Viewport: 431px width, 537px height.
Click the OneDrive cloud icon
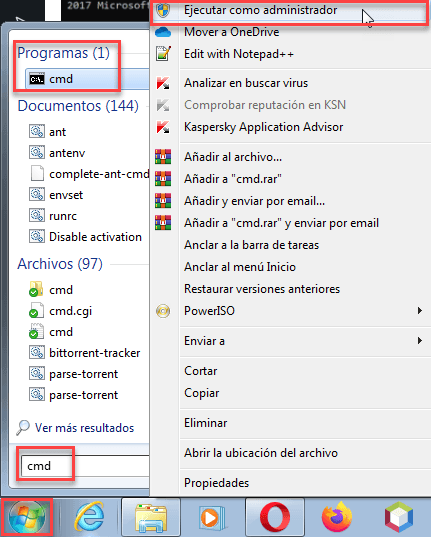[x=163, y=32]
